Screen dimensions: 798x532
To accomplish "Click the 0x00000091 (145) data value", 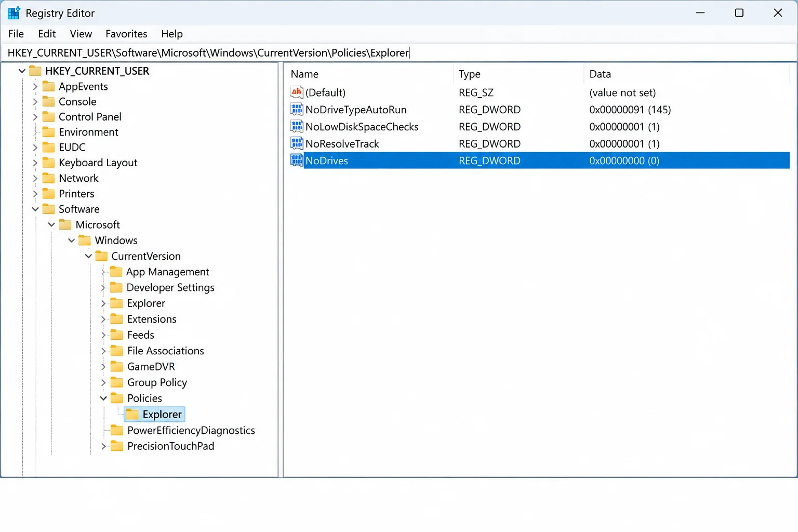I will [630, 110].
